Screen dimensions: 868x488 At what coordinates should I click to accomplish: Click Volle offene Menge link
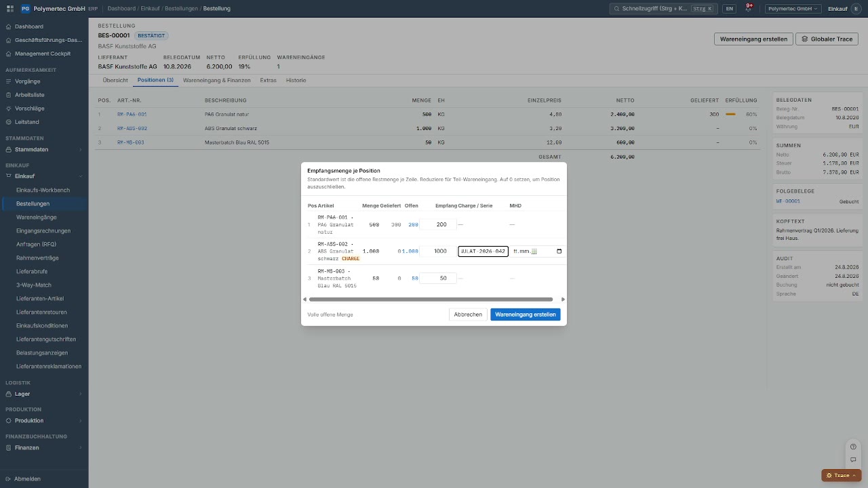(x=330, y=314)
